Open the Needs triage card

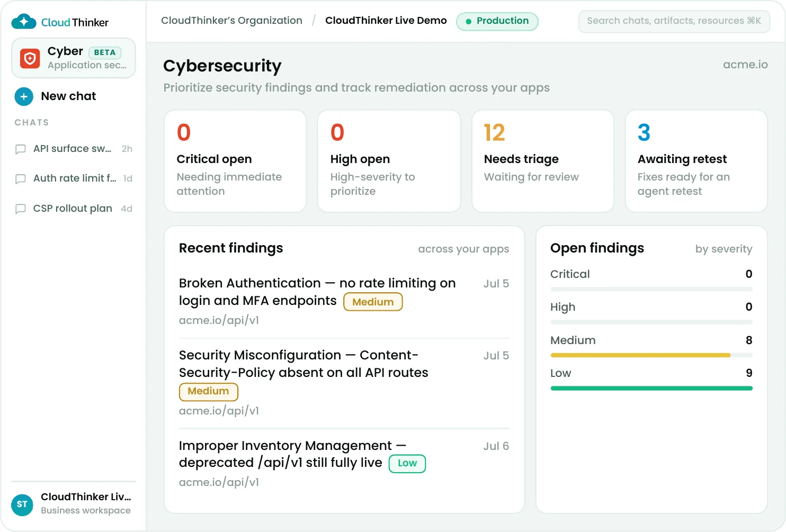(543, 161)
